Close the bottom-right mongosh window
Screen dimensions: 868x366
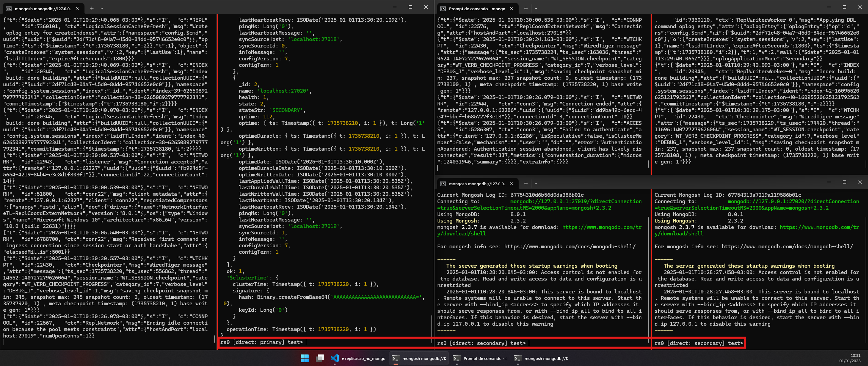coord(860,182)
